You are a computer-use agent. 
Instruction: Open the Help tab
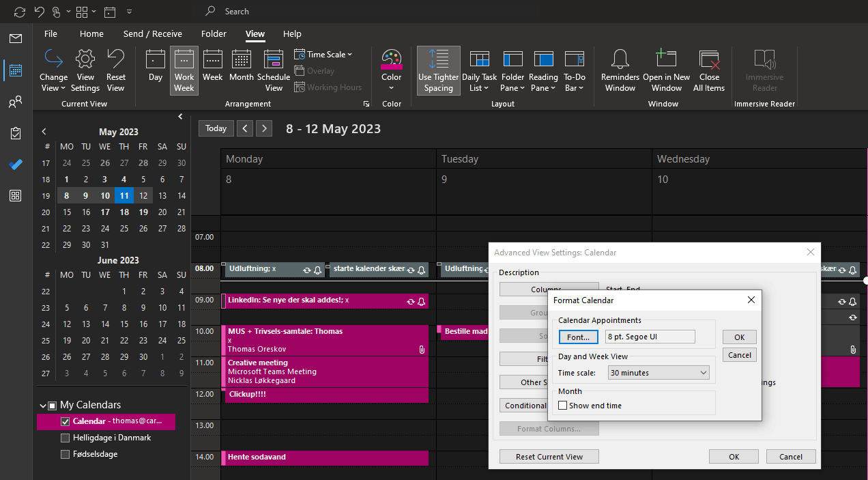[x=292, y=33]
